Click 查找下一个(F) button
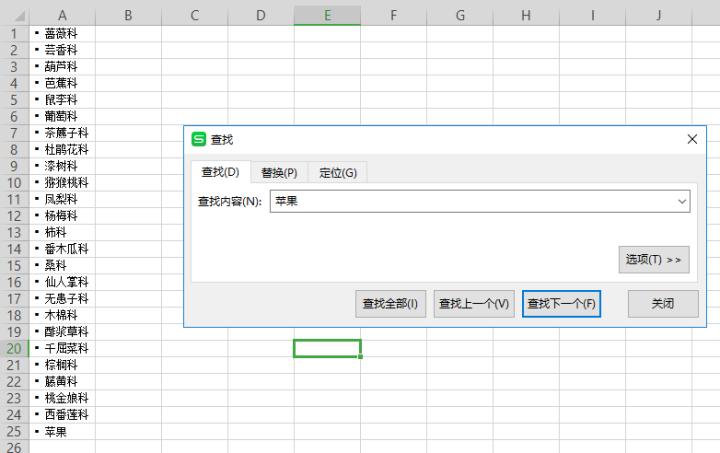This screenshot has width=720, height=453. coord(562,303)
